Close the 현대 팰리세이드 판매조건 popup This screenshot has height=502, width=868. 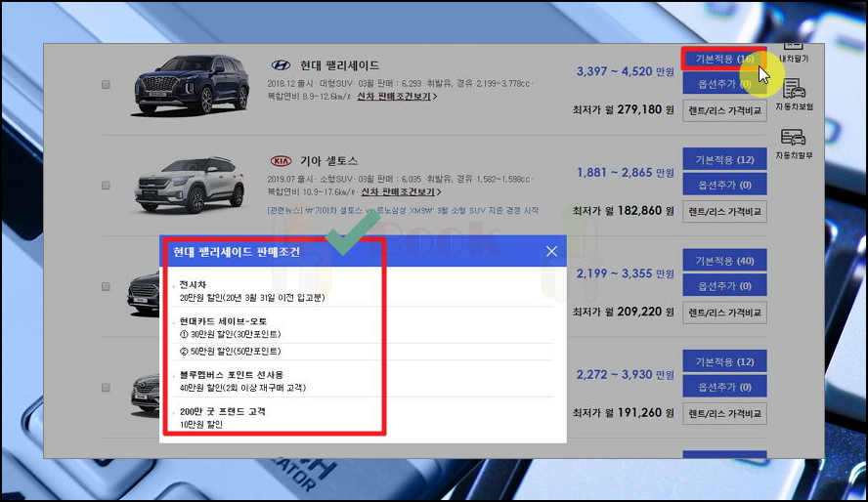[551, 252]
